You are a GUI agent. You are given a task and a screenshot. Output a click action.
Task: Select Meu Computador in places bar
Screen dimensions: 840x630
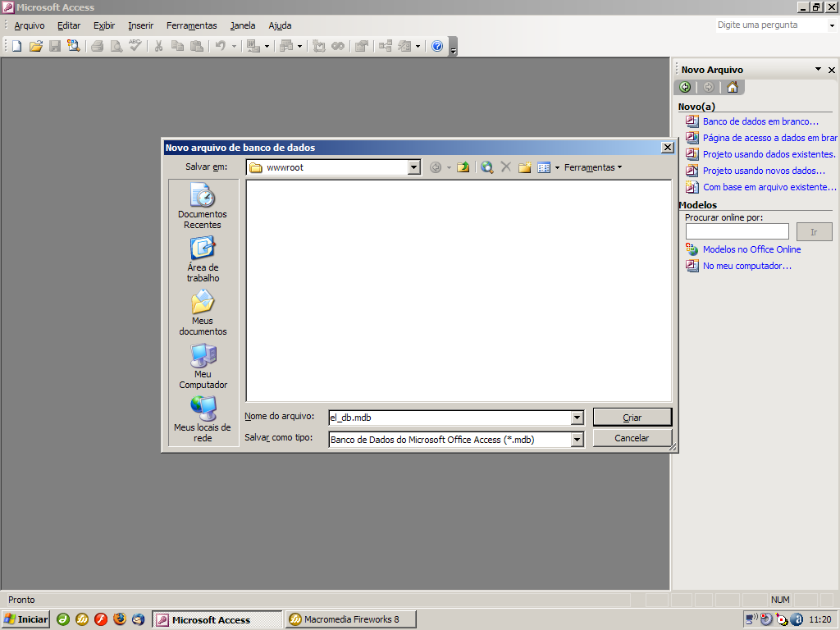pyautogui.click(x=203, y=367)
